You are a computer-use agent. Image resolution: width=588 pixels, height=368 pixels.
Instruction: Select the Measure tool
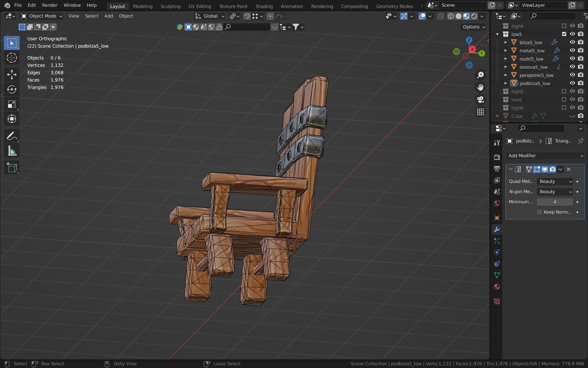(x=12, y=151)
